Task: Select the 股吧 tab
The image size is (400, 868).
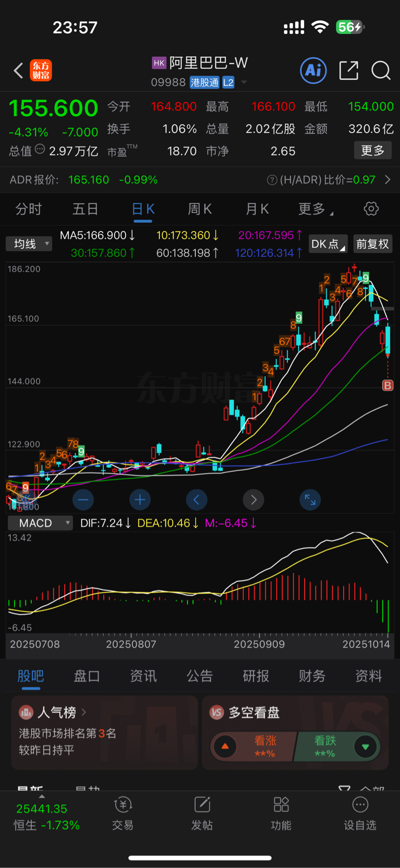Action: pyautogui.click(x=31, y=676)
